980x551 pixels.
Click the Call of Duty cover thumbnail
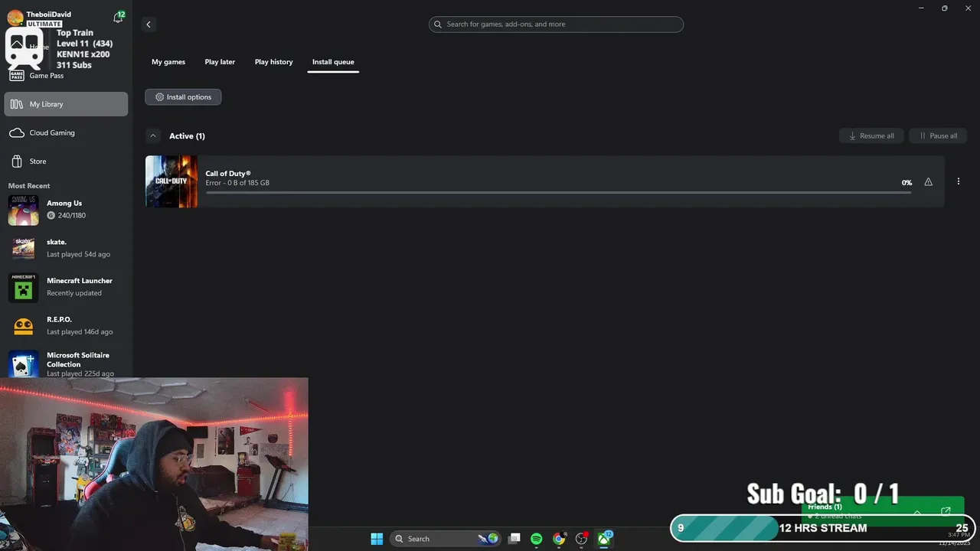pos(171,181)
